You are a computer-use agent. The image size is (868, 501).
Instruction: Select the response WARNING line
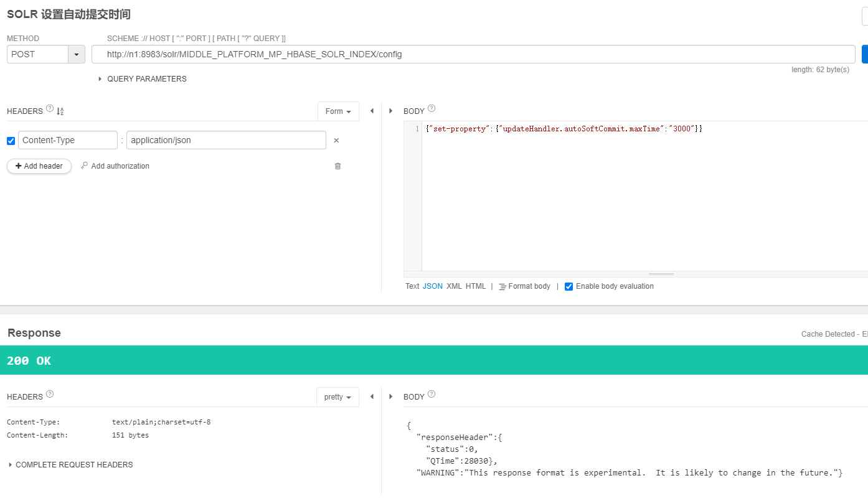(x=629, y=473)
